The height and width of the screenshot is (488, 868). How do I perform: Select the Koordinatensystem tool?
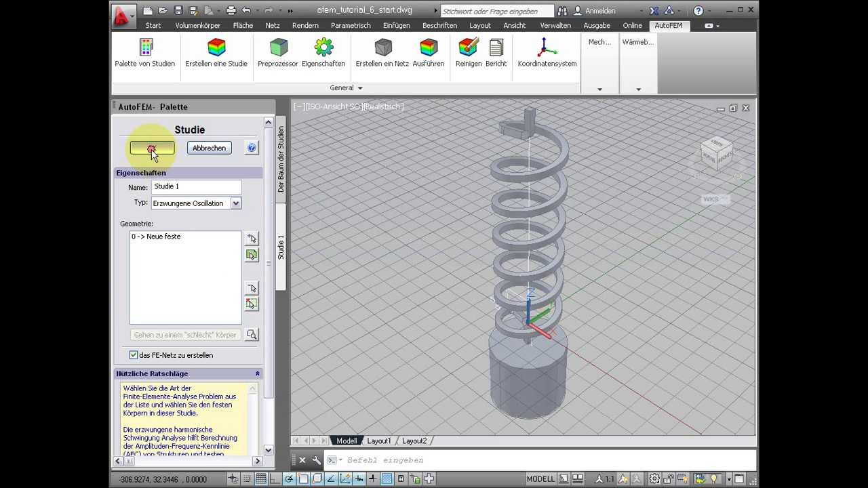[547, 53]
